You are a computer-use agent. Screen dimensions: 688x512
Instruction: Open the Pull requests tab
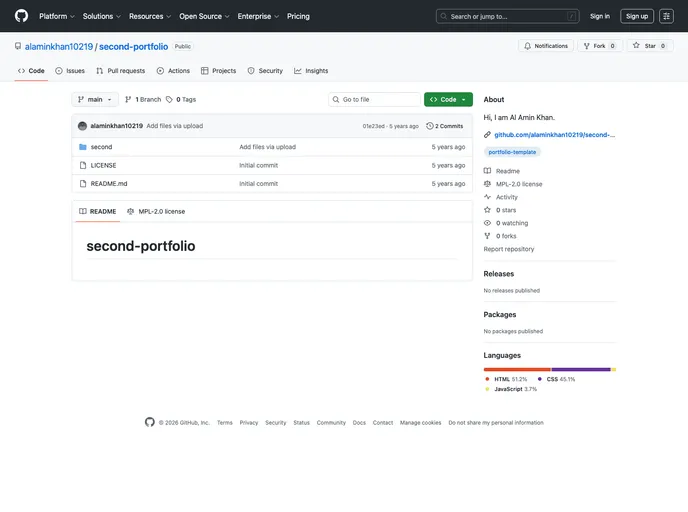(121, 71)
